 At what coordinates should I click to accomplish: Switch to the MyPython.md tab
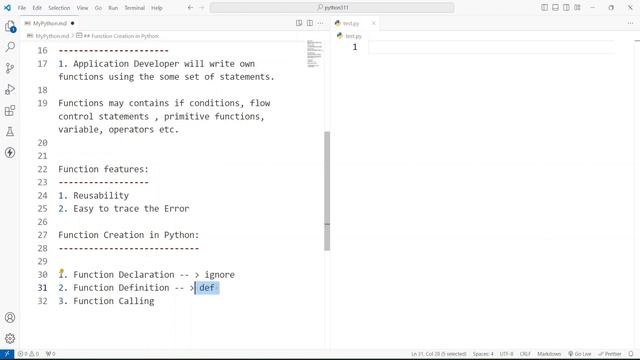[49, 23]
